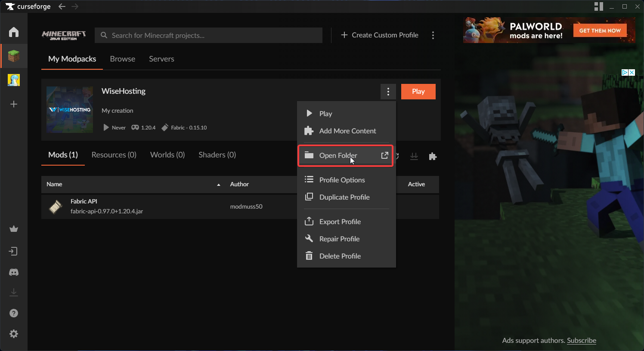The width and height of the screenshot is (644, 351).
Task: Select Duplicate Profile menu item
Action: 347,197
